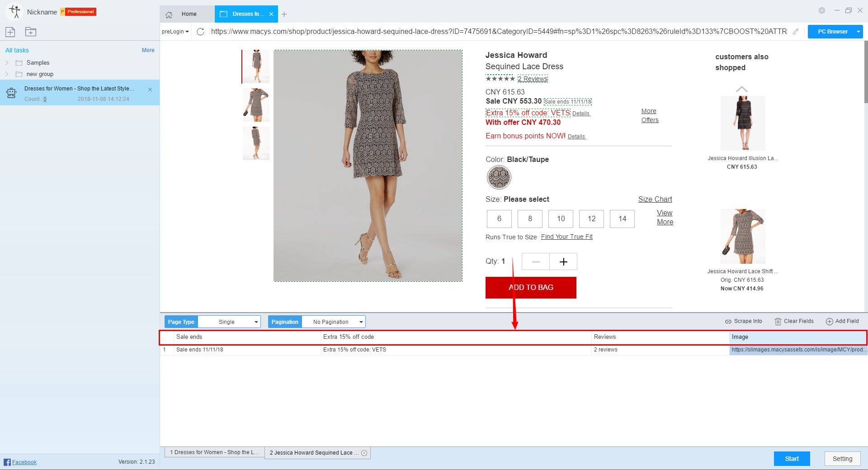
Task: Select the third dress thumbnail
Action: [256, 143]
